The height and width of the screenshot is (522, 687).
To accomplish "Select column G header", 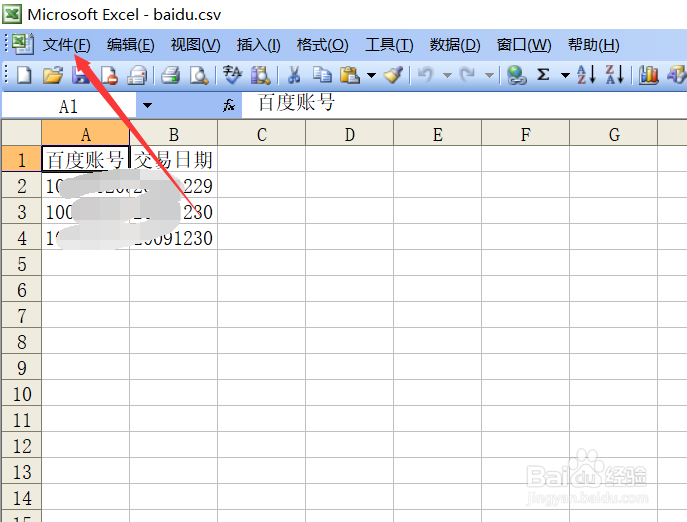I will point(614,134).
